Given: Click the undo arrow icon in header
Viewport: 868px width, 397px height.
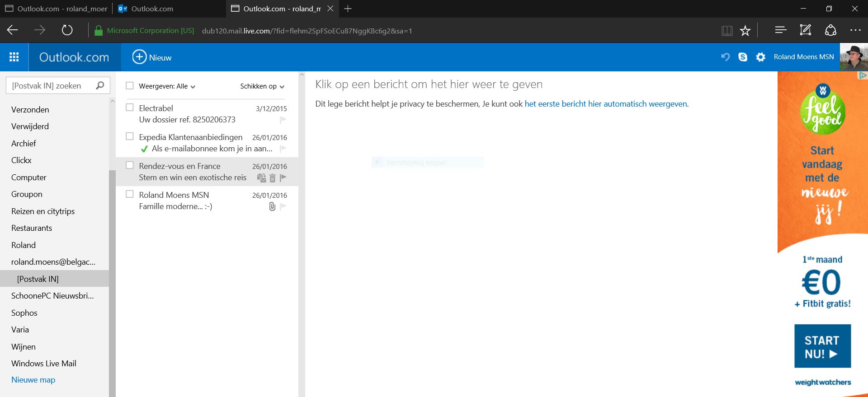Looking at the screenshot, I should pos(725,57).
